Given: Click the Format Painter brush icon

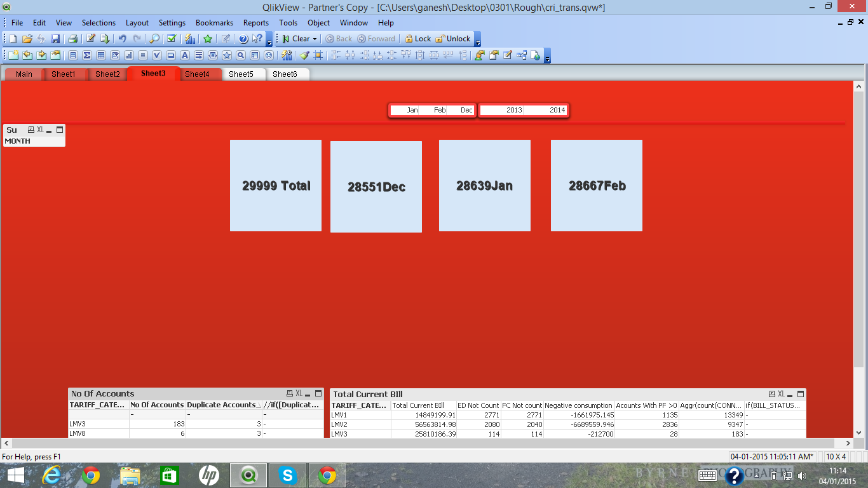Looking at the screenshot, I should (x=304, y=55).
